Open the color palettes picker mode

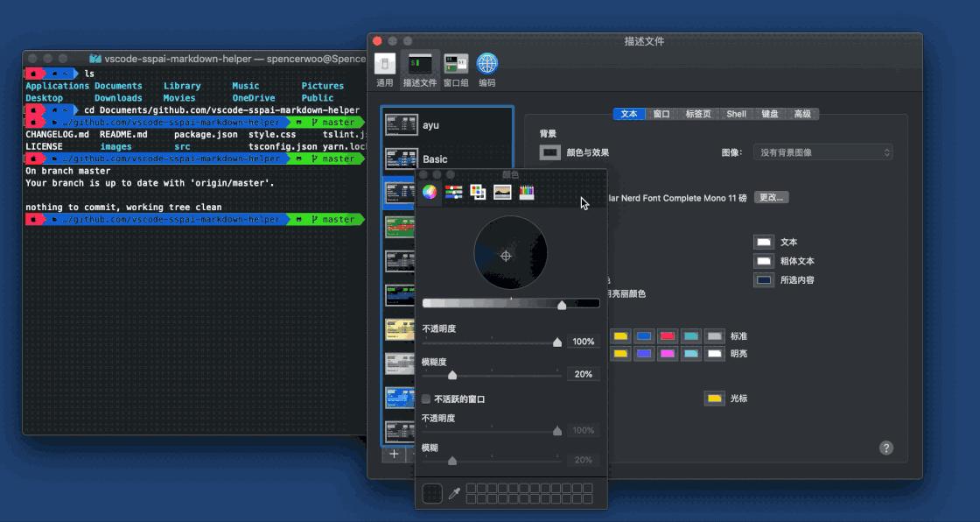coord(477,190)
